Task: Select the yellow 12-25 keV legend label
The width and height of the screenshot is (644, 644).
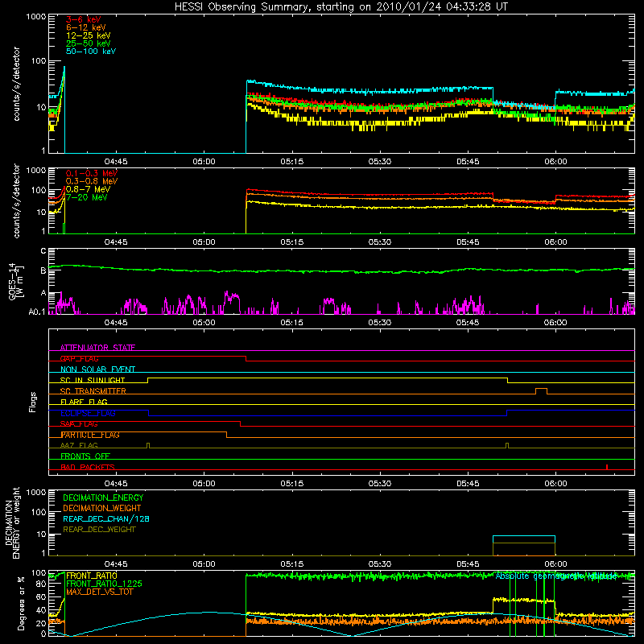Action: coord(88,35)
